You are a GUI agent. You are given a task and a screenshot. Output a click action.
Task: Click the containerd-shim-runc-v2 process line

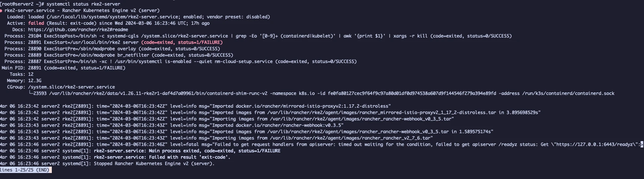click(x=321, y=93)
